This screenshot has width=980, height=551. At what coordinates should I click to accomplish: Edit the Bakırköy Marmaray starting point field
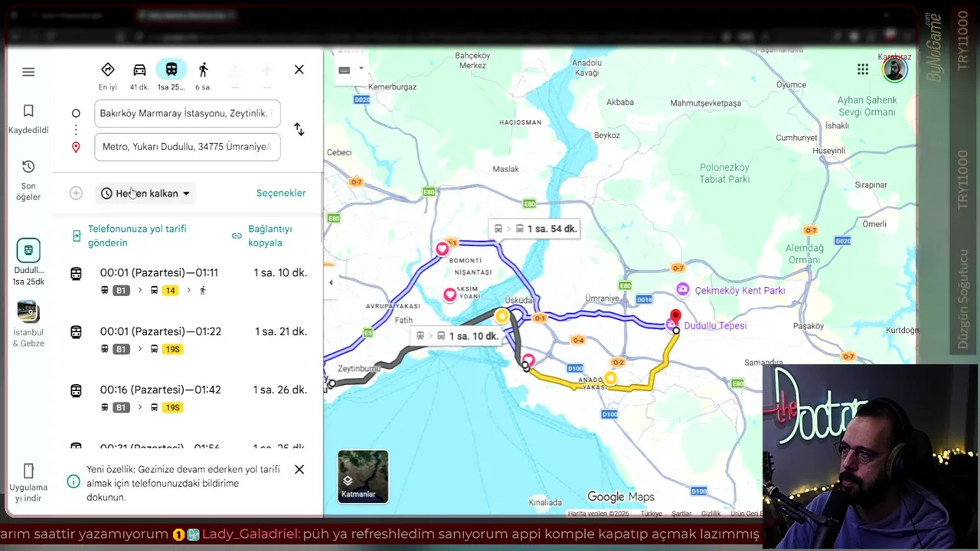188,113
